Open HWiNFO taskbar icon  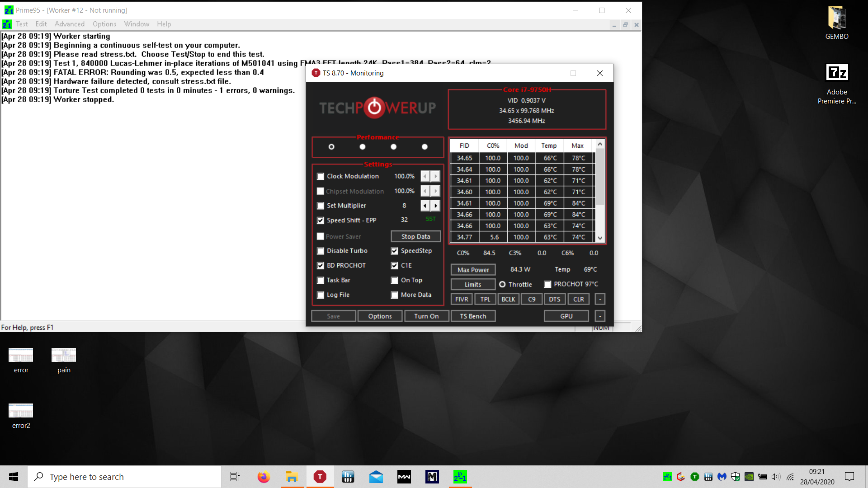(x=348, y=477)
